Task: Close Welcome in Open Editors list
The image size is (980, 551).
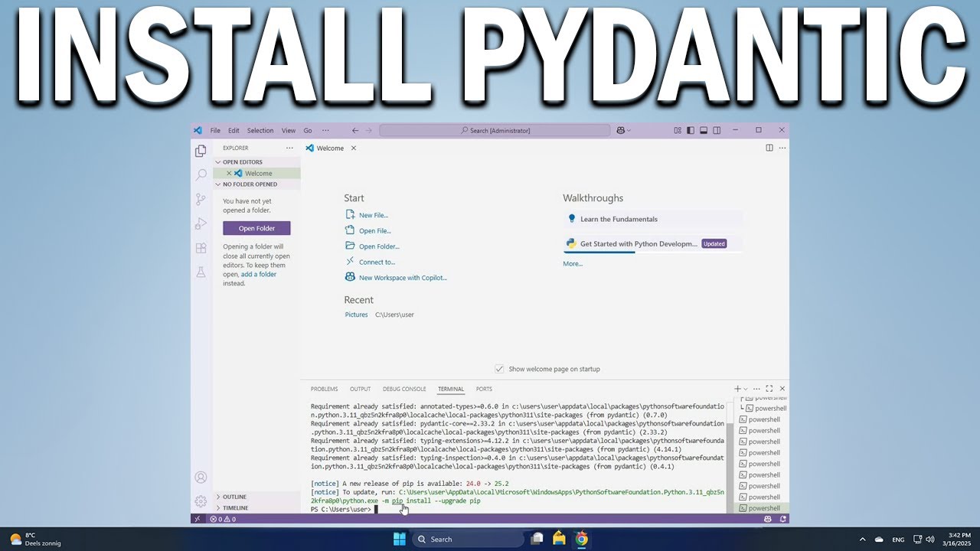Action: [x=229, y=174]
